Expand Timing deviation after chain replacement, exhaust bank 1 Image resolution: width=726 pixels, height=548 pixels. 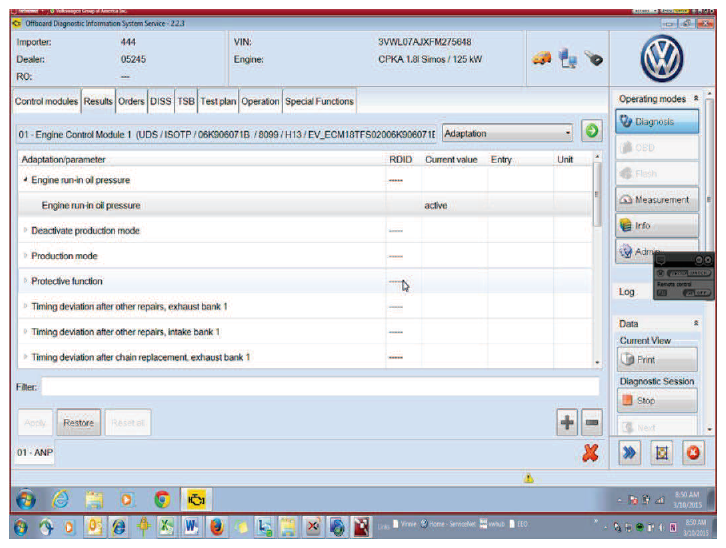[x=25, y=357]
